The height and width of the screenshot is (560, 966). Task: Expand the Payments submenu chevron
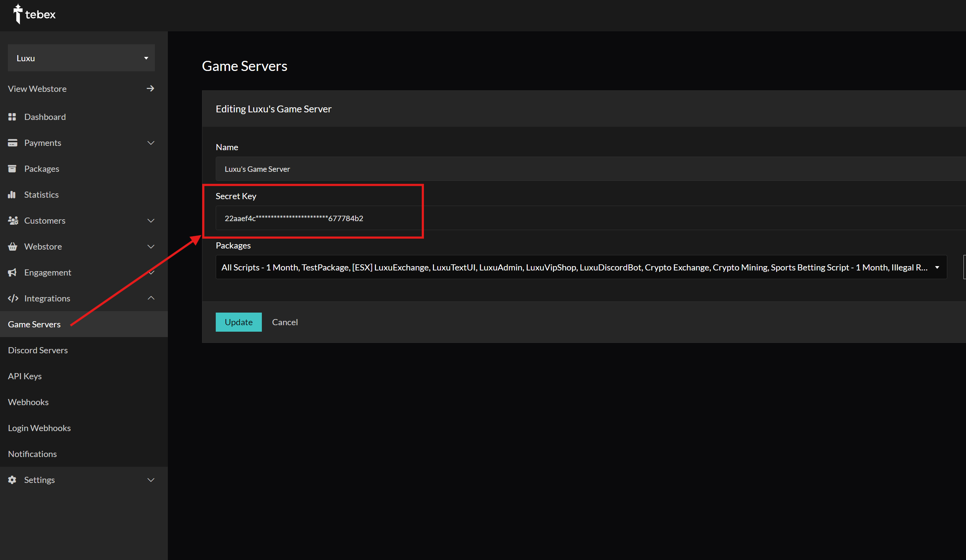(151, 143)
